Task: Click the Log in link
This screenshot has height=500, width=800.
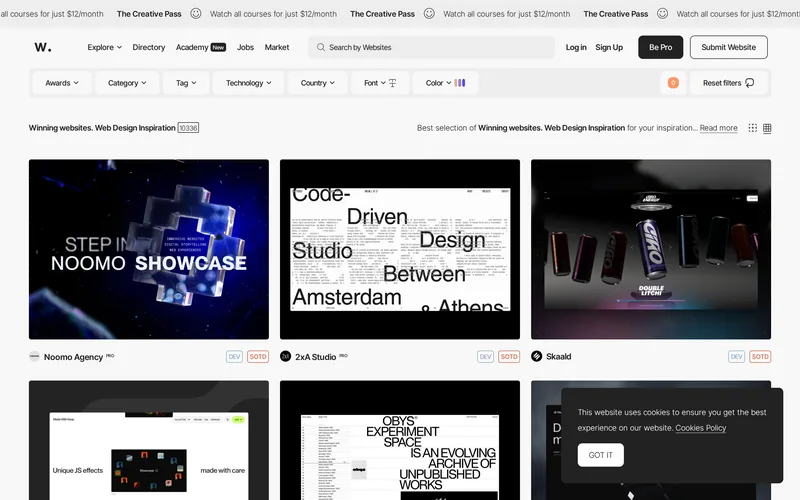Action: coord(576,47)
